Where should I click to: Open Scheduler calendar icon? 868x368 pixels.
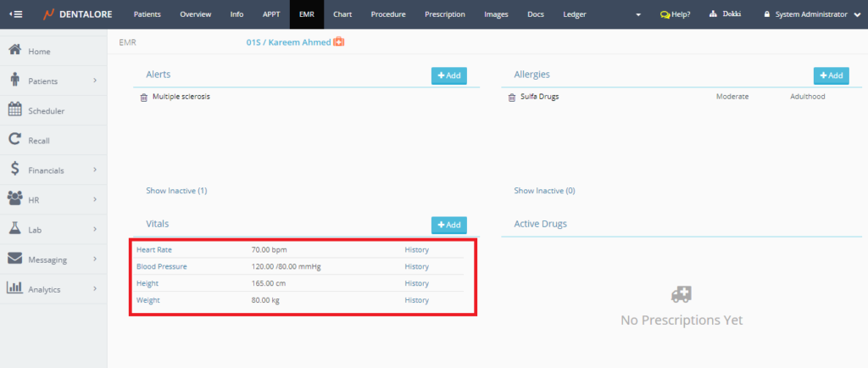14,109
